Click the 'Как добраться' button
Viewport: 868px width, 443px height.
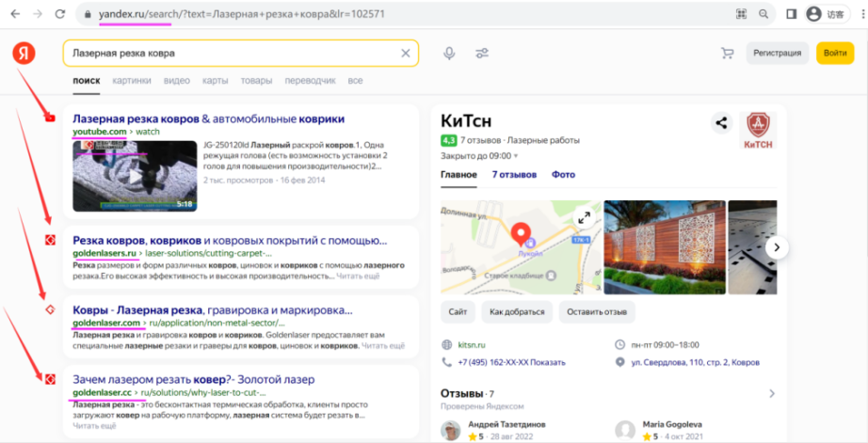coord(516,311)
